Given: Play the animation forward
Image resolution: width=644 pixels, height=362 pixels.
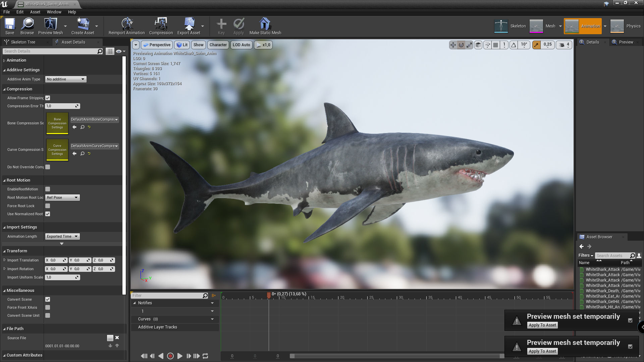Looking at the screenshot, I should [180, 356].
